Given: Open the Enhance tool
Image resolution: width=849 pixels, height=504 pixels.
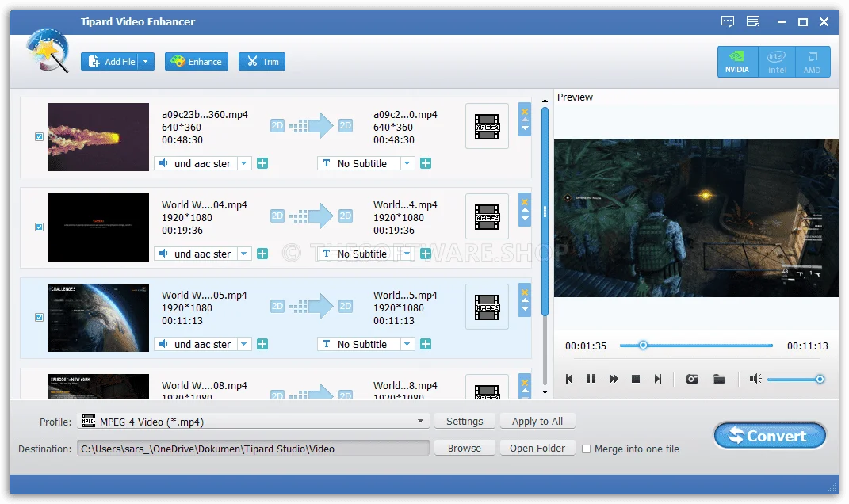Looking at the screenshot, I should (197, 62).
